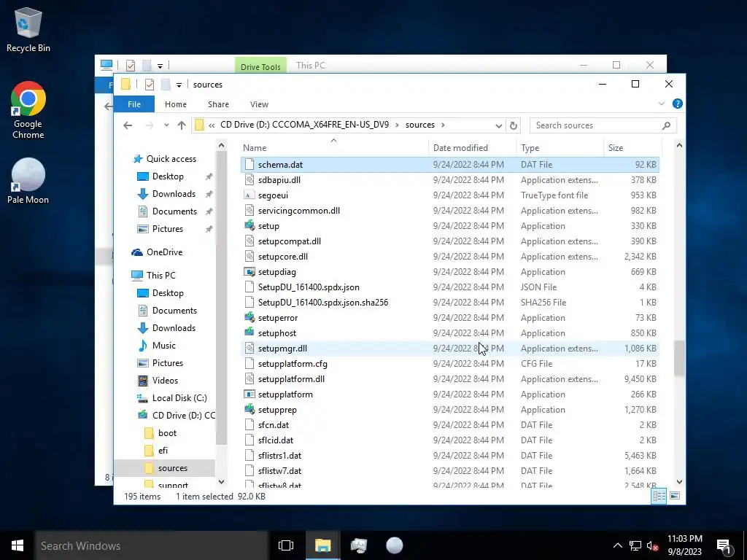
Task: Select the setupdiag application icon
Action: point(249,272)
